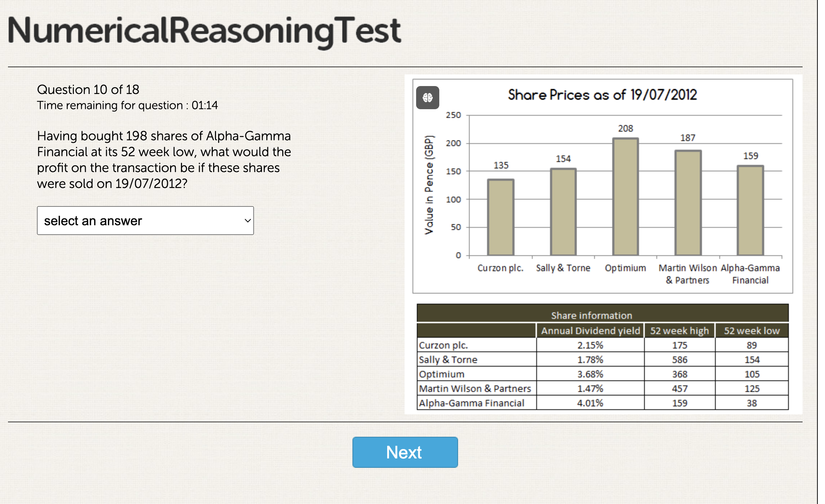Click the 1.78% dividend yield cell
This screenshot has width=825, height=504.
(x=590, y=360)
